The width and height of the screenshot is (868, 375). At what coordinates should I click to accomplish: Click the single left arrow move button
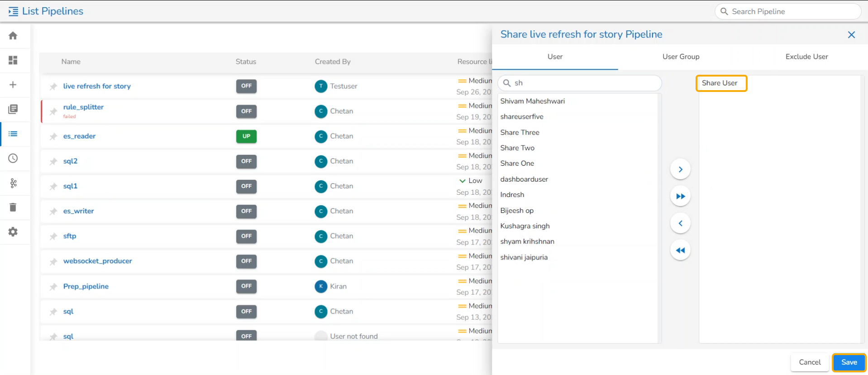click(680, 223)
